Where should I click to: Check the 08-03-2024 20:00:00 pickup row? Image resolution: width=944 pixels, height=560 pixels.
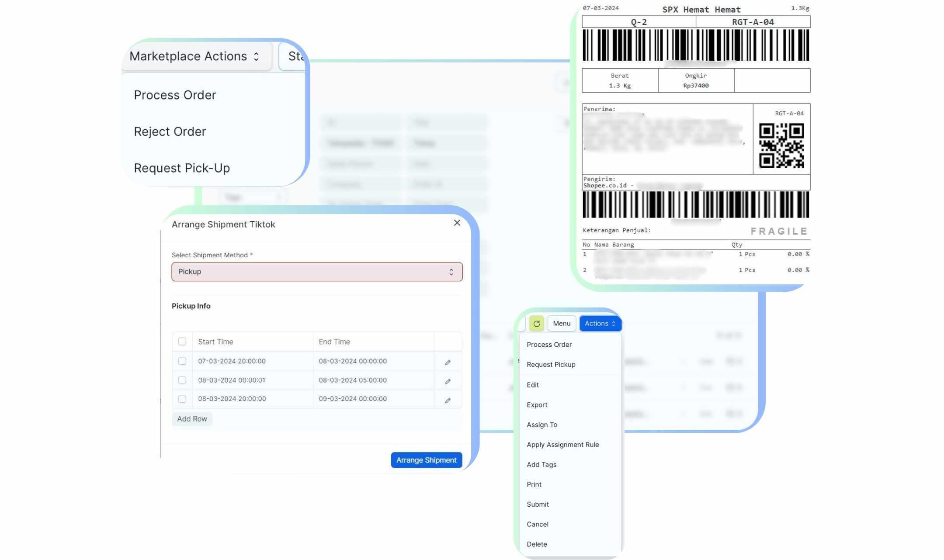(x=182, y=398)
